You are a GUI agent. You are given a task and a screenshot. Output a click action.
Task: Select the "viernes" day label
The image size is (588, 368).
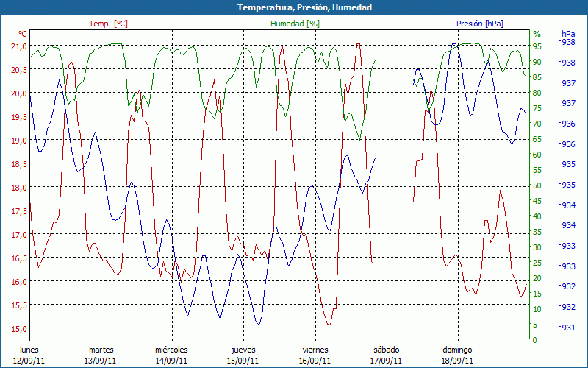click(x=315, y=350)
